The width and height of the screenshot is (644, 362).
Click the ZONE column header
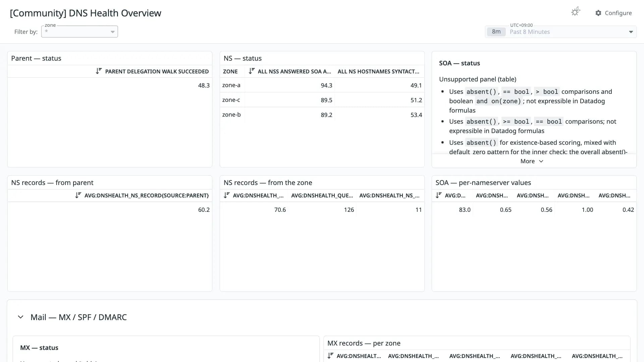click(x=230, y=71)
